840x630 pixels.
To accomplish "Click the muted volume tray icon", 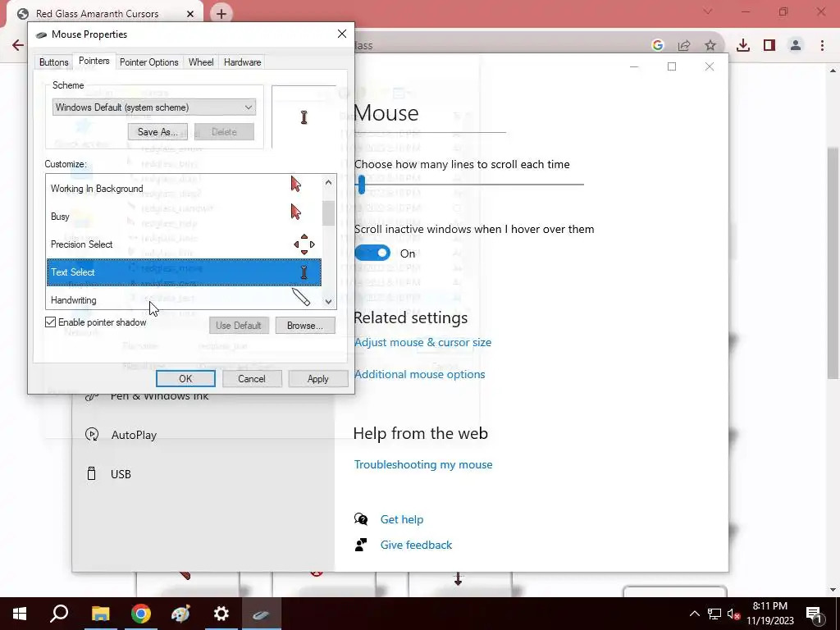I will tap(733, 614).
